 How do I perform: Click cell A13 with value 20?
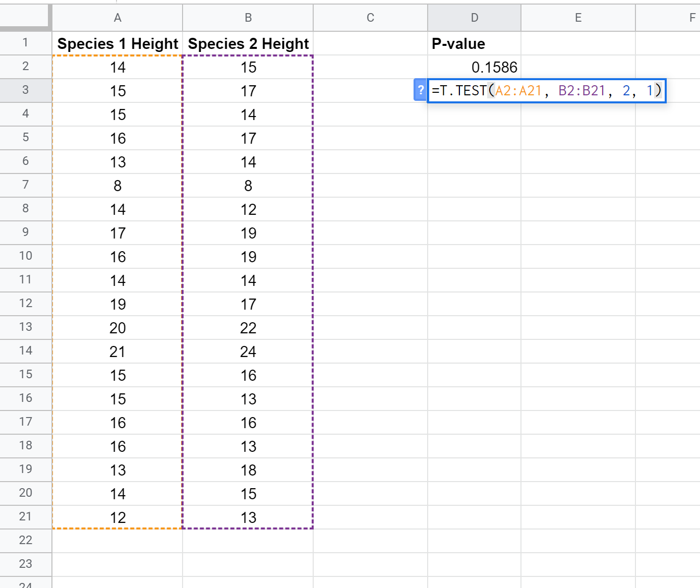118,328
